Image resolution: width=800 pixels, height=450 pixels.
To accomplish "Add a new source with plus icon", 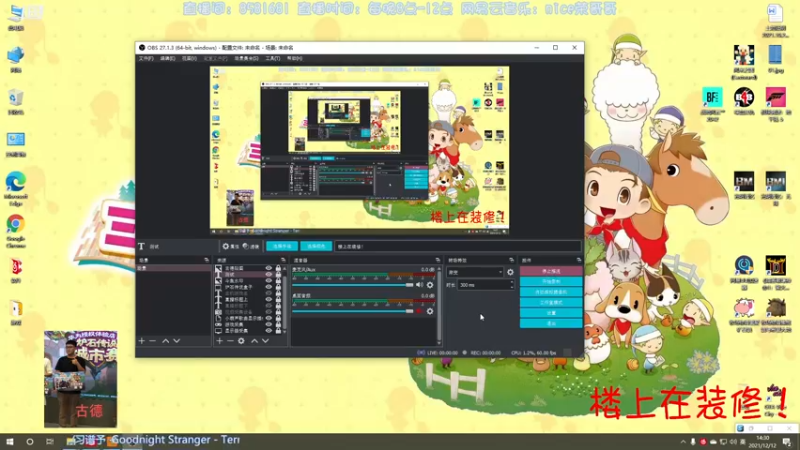I will pos(219,341).
